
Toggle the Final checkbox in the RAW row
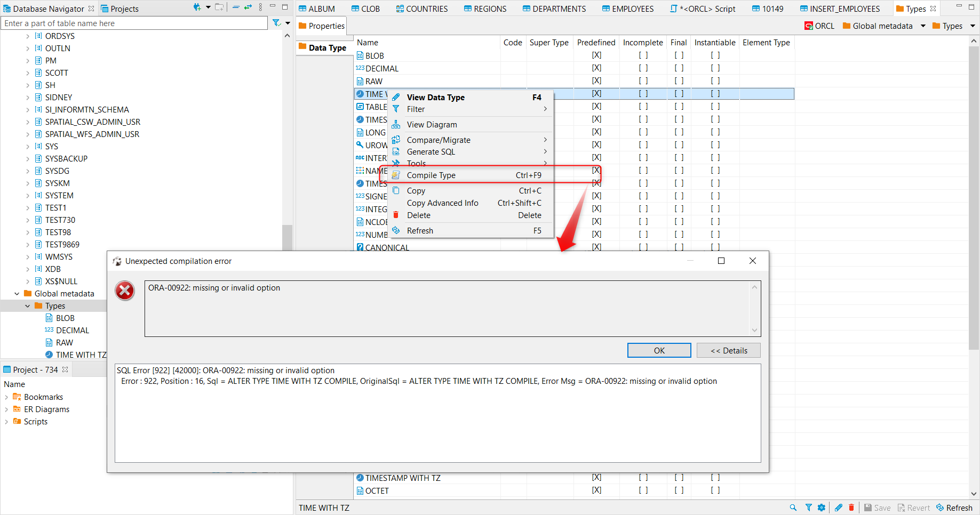pyautogui.click(x=679, y=81)
